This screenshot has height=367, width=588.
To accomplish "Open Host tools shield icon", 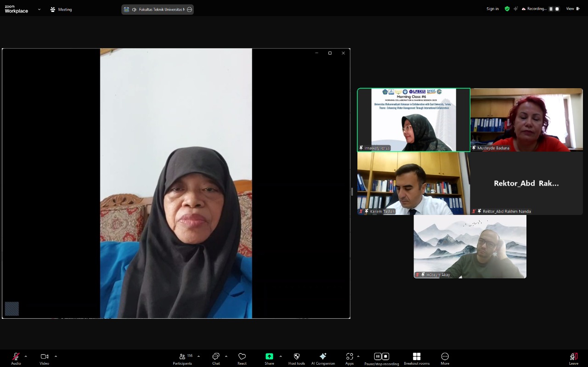I will tap(296, 358).
